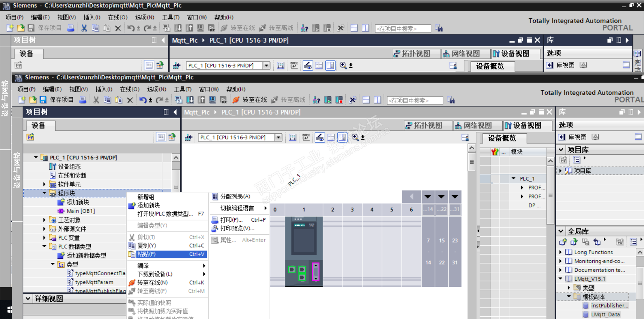This screenshot has height=319, width=644.
Task: Select typeMqttParam in the project tree
Action: tap(94, 282)
